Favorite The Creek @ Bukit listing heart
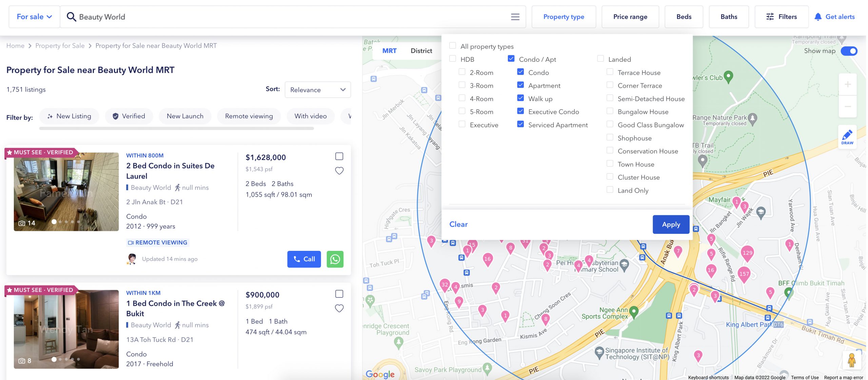This screenshot has height=380, width=868. click(x=339, y=308)
